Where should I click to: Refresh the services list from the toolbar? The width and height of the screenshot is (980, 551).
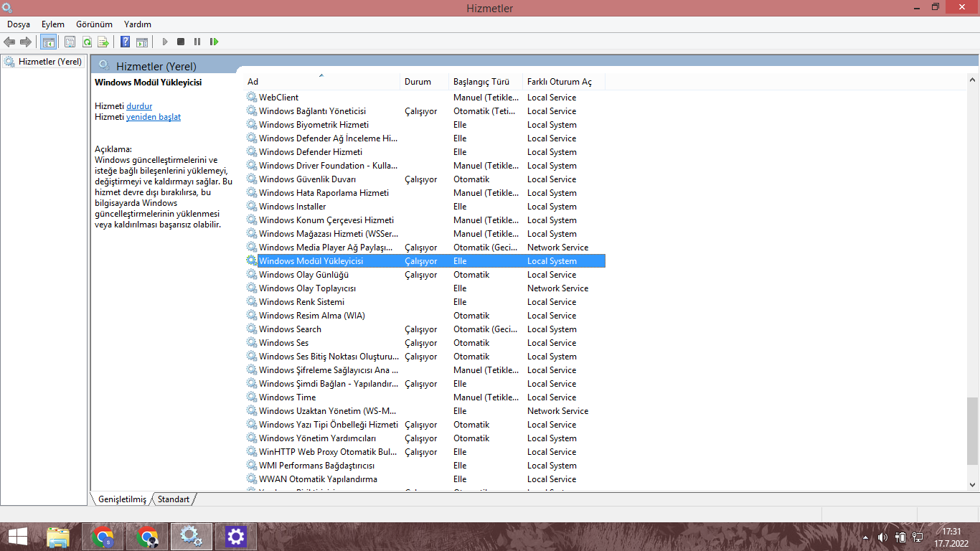87,42
